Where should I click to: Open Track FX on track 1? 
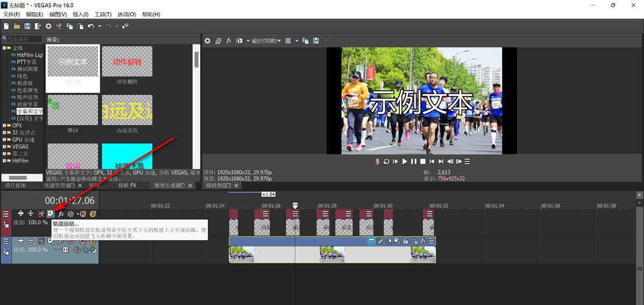tap(61, 214)
